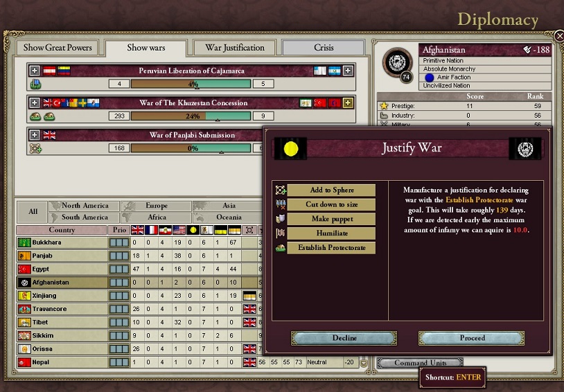Image resolution: width=564 pixels, height=392 pixels.
Task: Switch to the War Justification tab
Action: coord(235,48)
